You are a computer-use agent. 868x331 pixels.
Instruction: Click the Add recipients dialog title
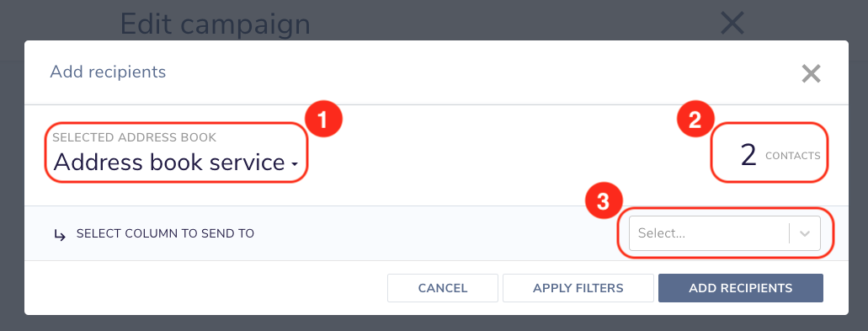pos(108,72)
